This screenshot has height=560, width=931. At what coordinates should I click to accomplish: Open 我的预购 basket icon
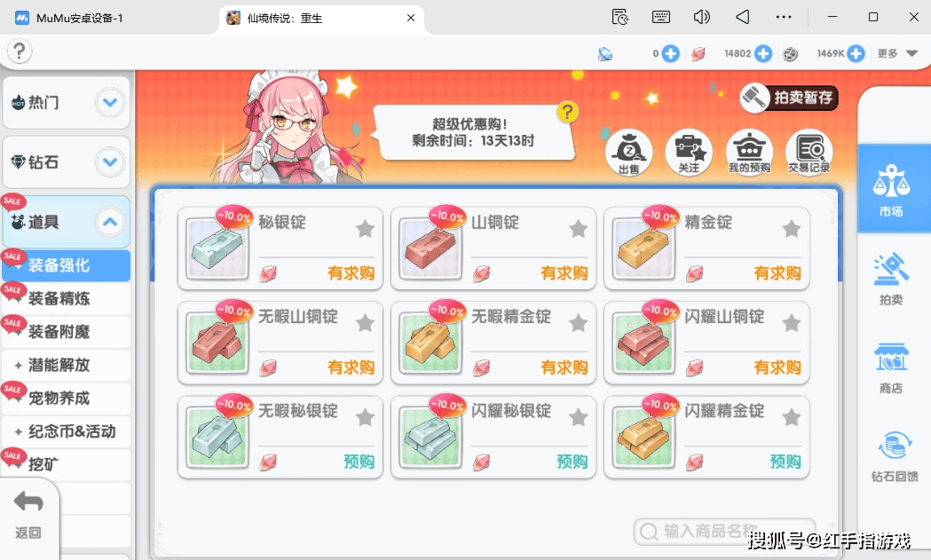pyautogui.click(x=749, y=152)
